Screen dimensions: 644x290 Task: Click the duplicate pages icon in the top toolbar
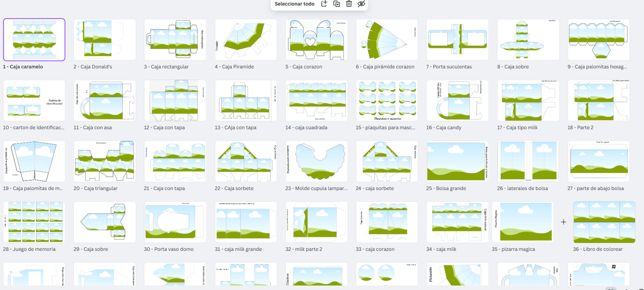pos(337,4)
